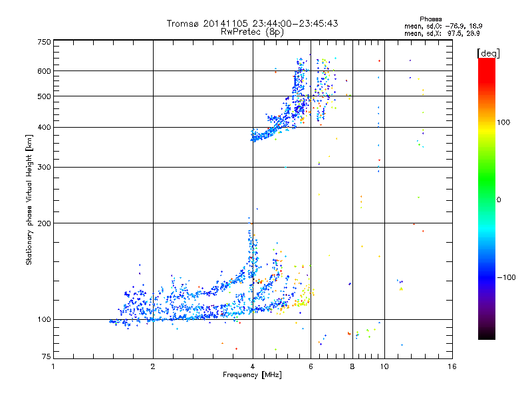Click the y-axis tick label "500"

[x=44, y=96]
